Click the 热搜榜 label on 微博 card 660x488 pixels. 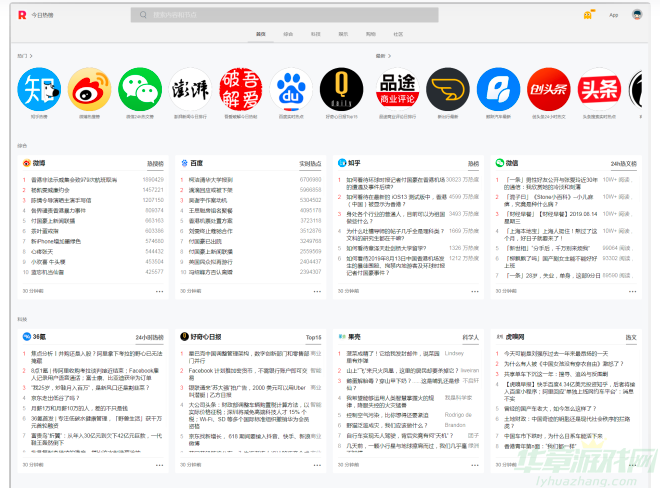[x=155, y=162]
